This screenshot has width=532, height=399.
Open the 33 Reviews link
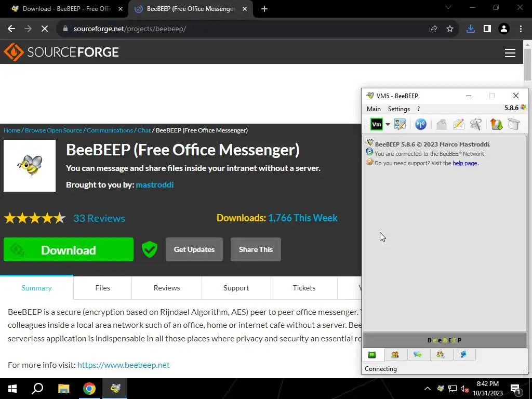click(99, 218)
